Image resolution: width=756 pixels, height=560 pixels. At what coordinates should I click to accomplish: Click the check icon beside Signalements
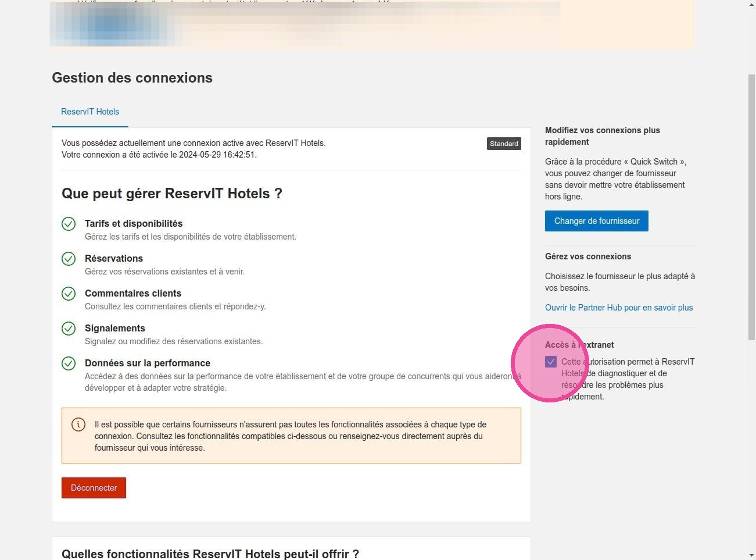point(69,329)
